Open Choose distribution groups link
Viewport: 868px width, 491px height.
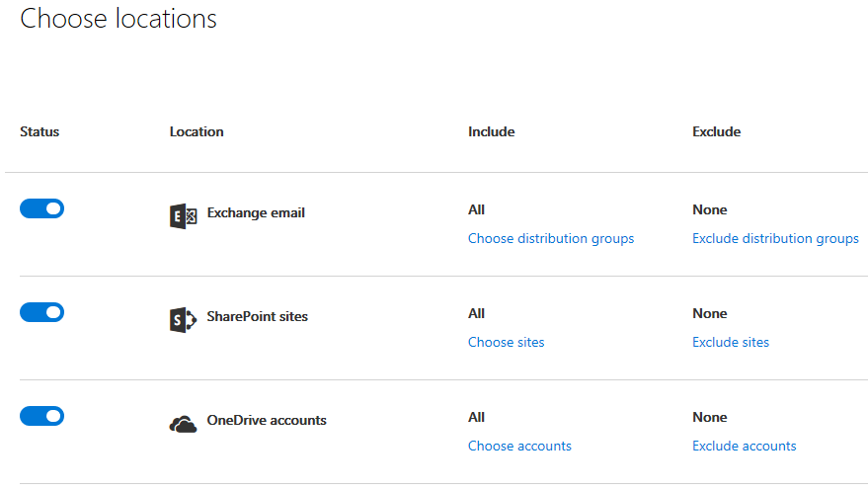551,239
